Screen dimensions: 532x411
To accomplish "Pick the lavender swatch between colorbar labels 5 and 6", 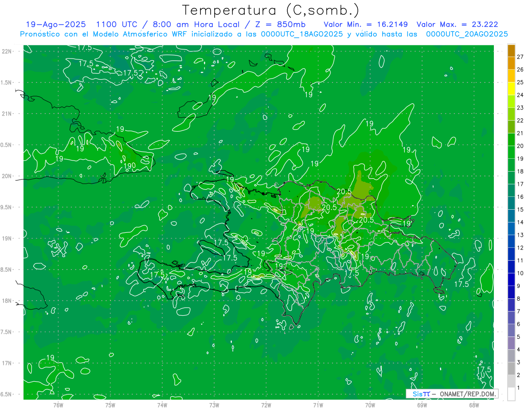I will (x=511, y=331).
